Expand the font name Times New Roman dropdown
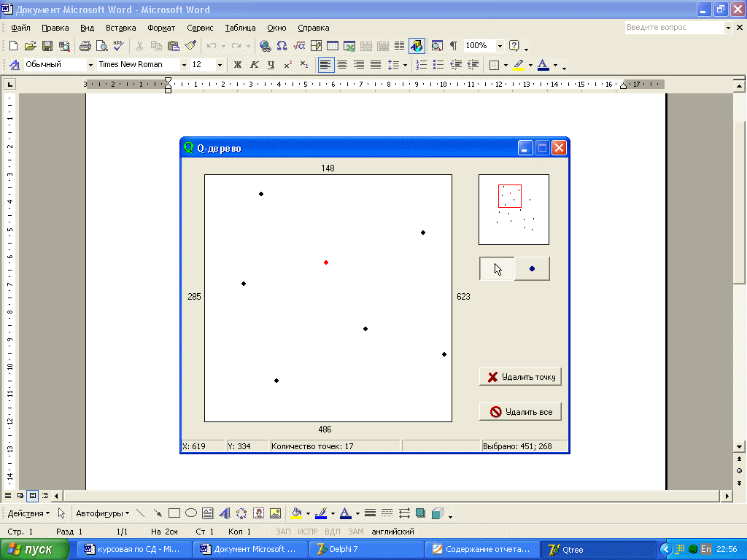Image resolution: width=747 pixels, height=560 pixels. [184, 65]
